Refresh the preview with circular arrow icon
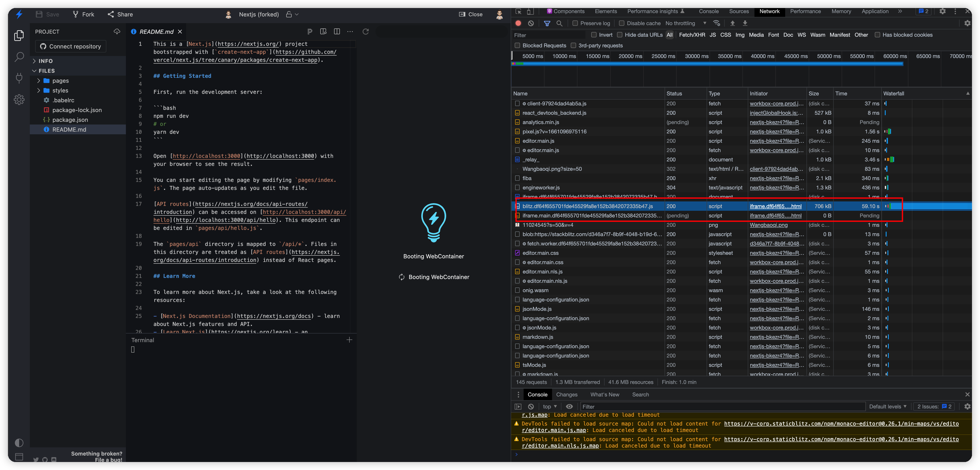 click(366, 32)
